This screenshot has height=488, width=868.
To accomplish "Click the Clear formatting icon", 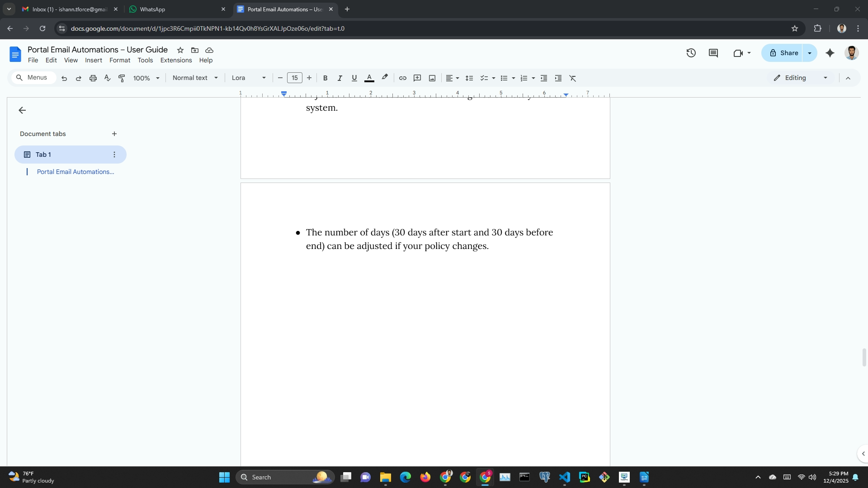I will (x=573, y=78).
